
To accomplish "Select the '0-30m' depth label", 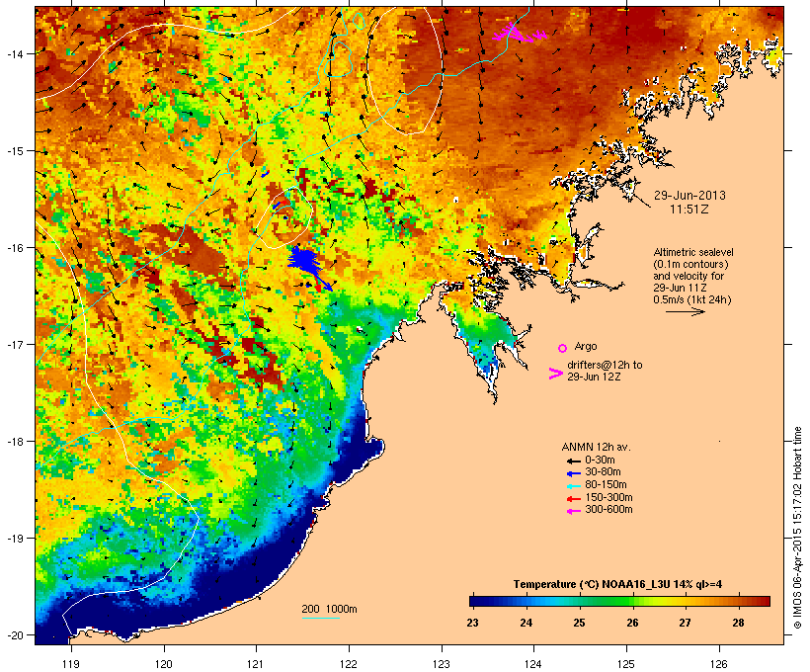I will 600,461.
